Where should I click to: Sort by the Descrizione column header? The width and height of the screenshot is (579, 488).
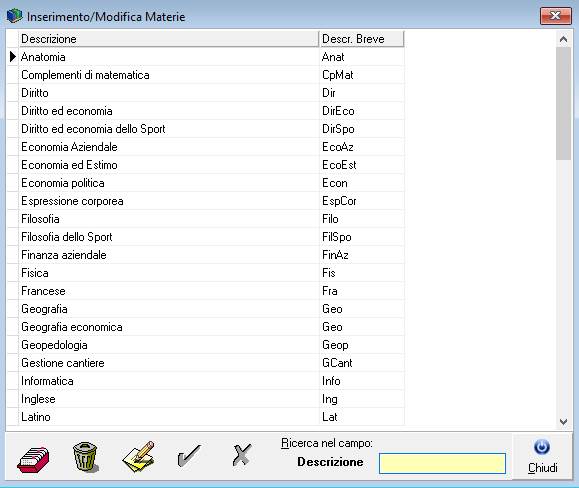(169, 39)
